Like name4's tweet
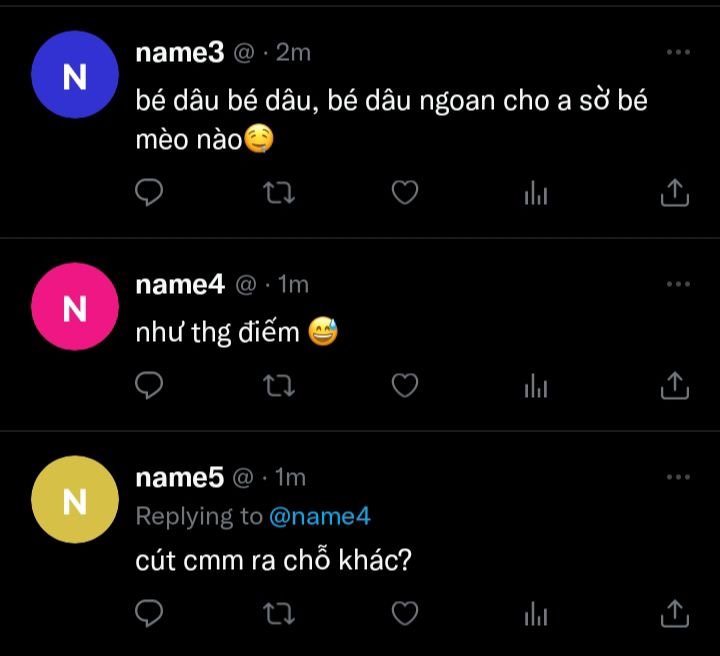This screenshot has height=656, width=720. point(404,384)
